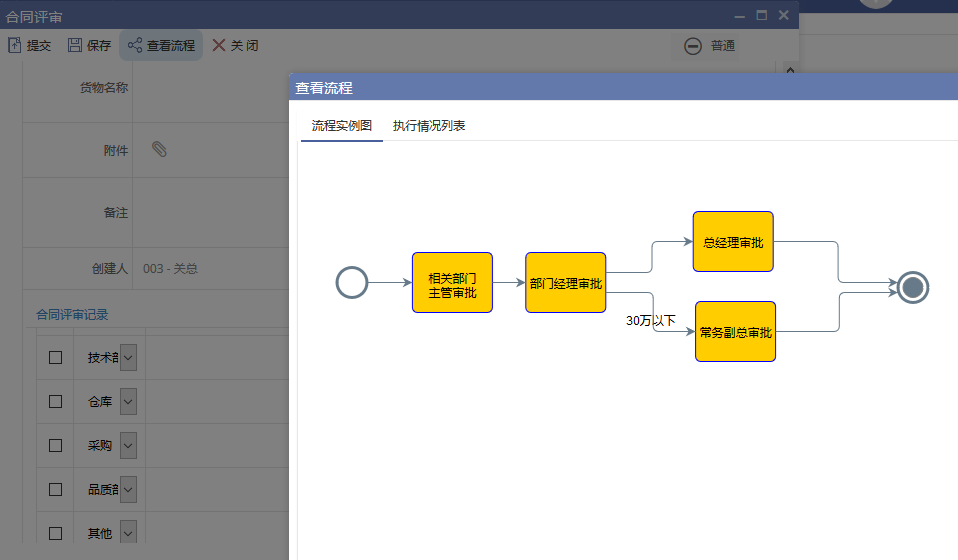Click the 提交 submit icon
This screenshot has width=958, height=560.
[14, 45]
